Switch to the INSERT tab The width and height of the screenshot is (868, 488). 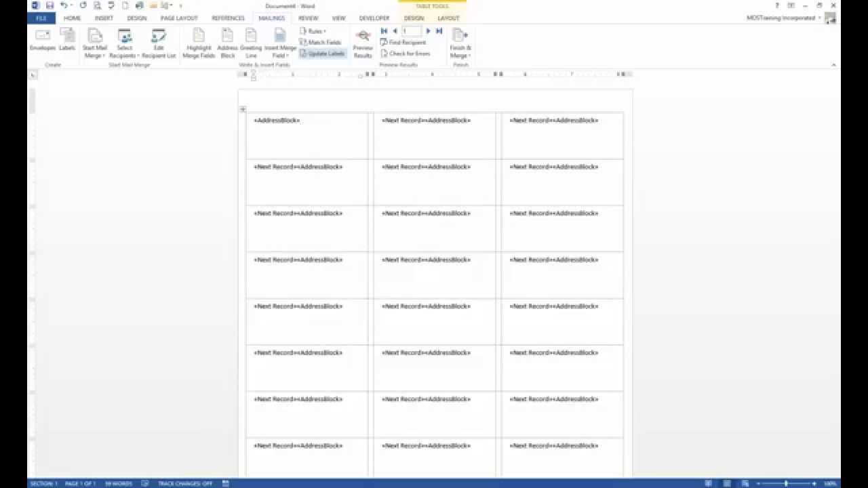click(x=104, y=18)
